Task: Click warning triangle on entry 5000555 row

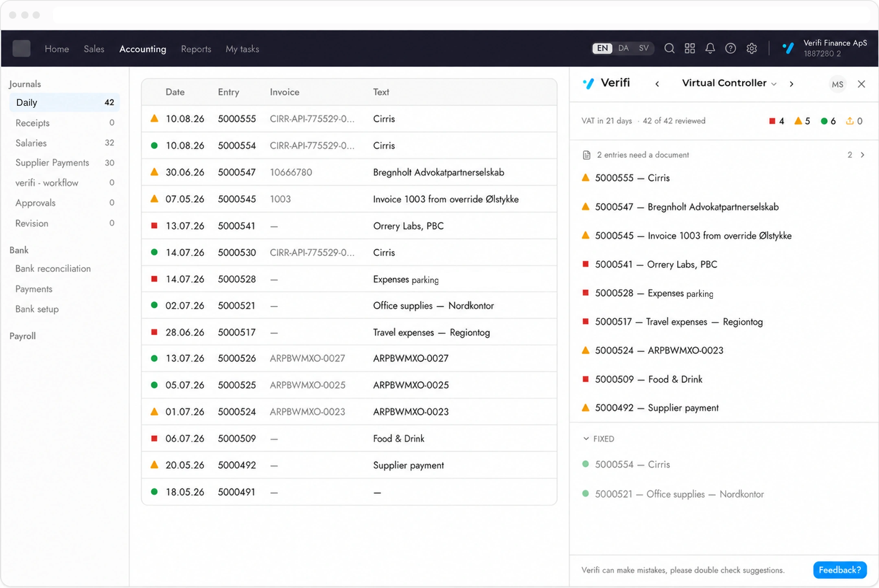Action: click(154, 119)
